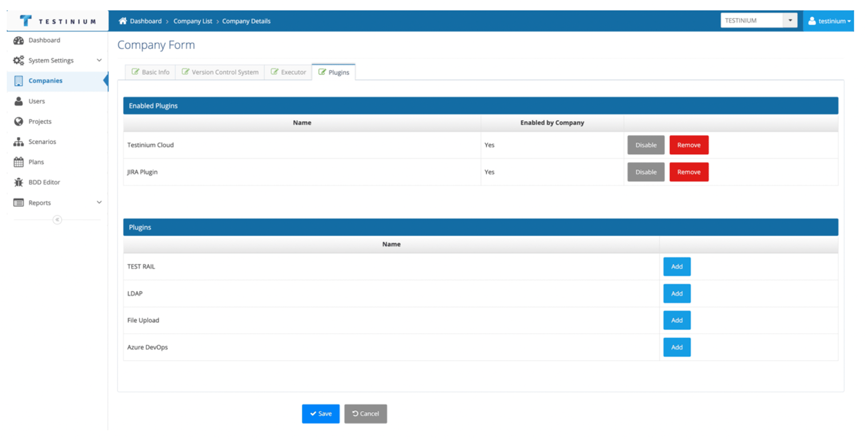Click the Plans calendar icon
The height and width of the screenshot is (439, 868).
point(18,162)
